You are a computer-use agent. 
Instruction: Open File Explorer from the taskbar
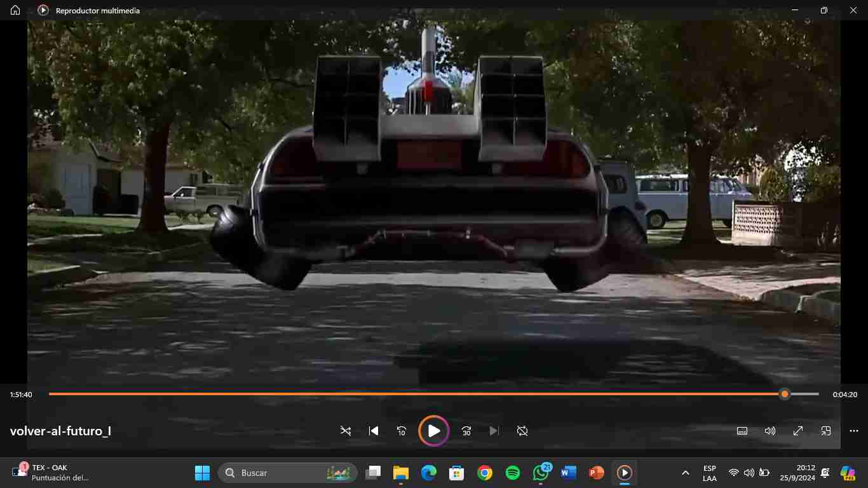coord(400,473)
